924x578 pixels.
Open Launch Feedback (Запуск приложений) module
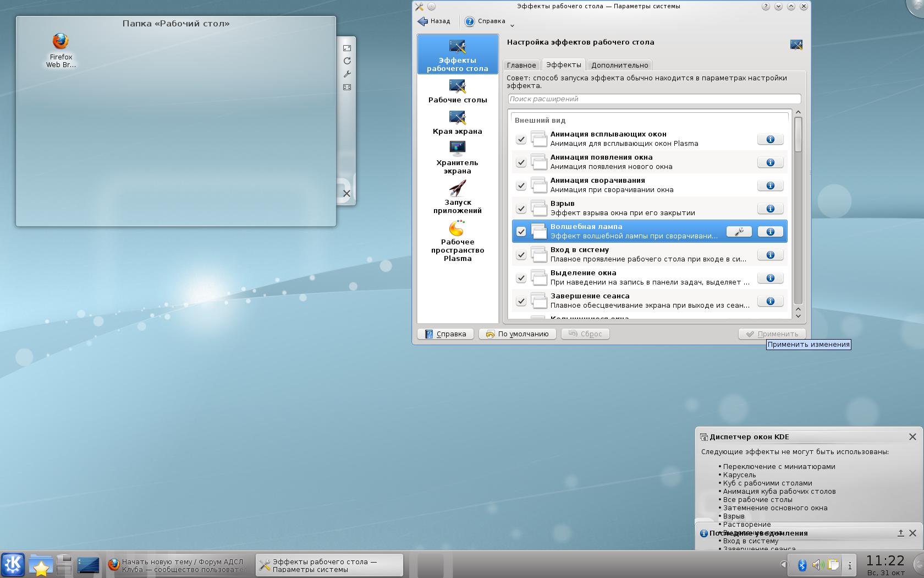click(x=458, y=198)
